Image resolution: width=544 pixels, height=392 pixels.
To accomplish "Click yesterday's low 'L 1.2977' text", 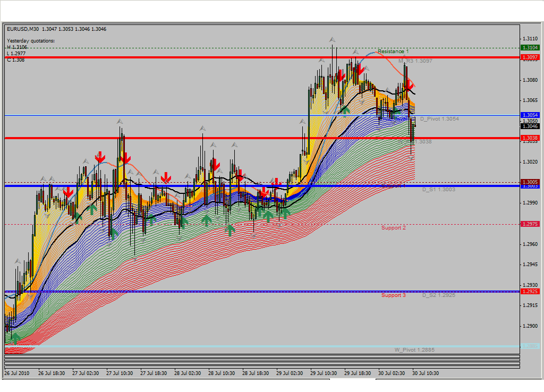I will pyautogui.click(x=16, y=54).
